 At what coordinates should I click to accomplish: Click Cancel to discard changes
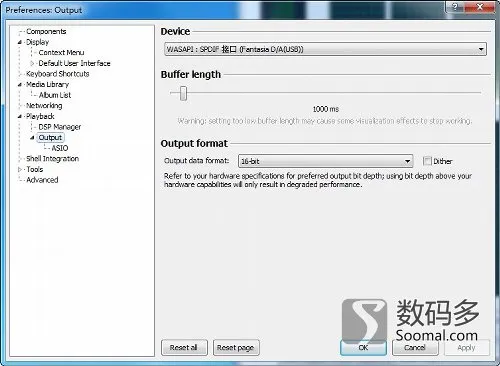tap(415, 348)
